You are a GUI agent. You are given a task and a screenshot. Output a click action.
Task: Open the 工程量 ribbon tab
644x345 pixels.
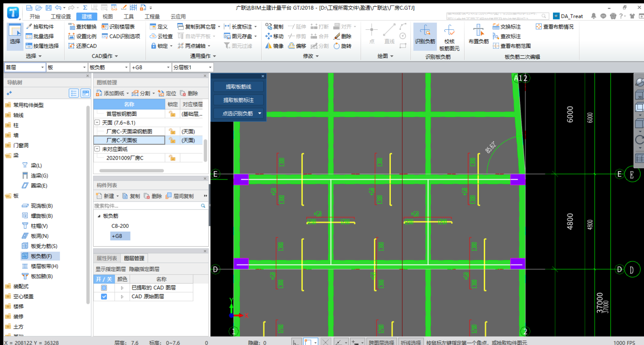point(152,16)
